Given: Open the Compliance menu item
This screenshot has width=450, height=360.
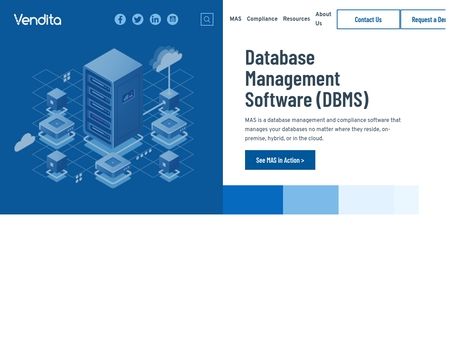Looking at the screenshot, I should [262, 19].
